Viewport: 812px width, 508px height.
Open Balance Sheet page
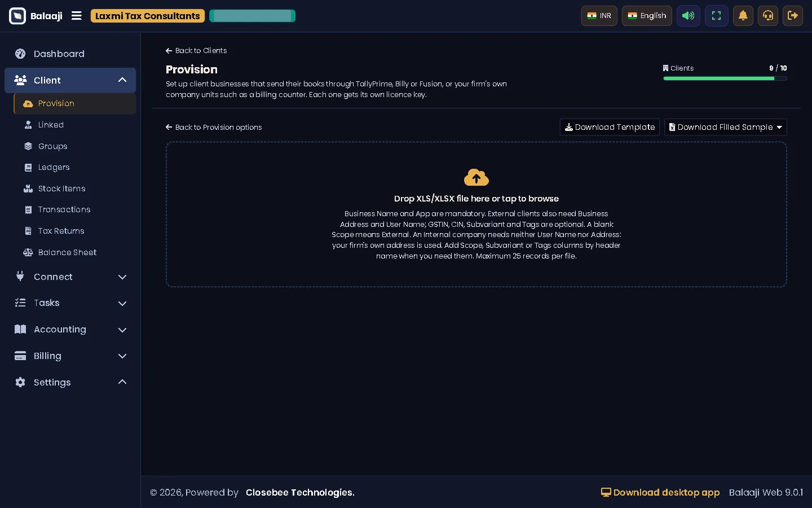point(75,252)
